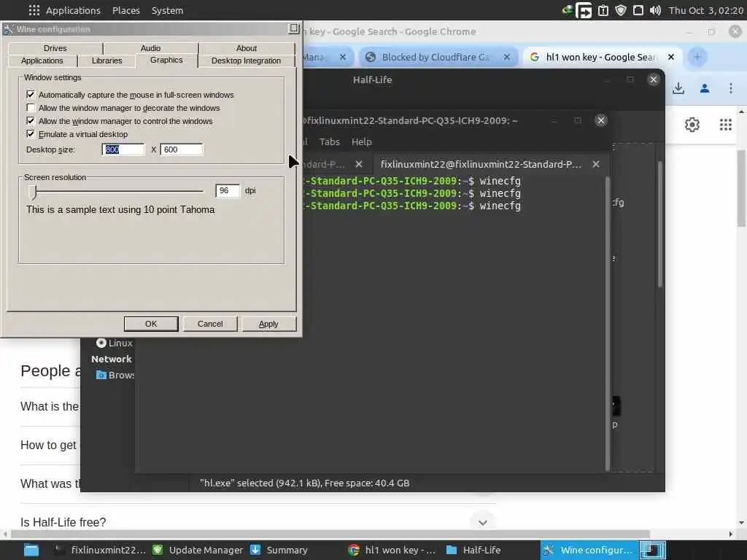Close the Blocked by Cloudflare tab

click(x=507, y=57)
